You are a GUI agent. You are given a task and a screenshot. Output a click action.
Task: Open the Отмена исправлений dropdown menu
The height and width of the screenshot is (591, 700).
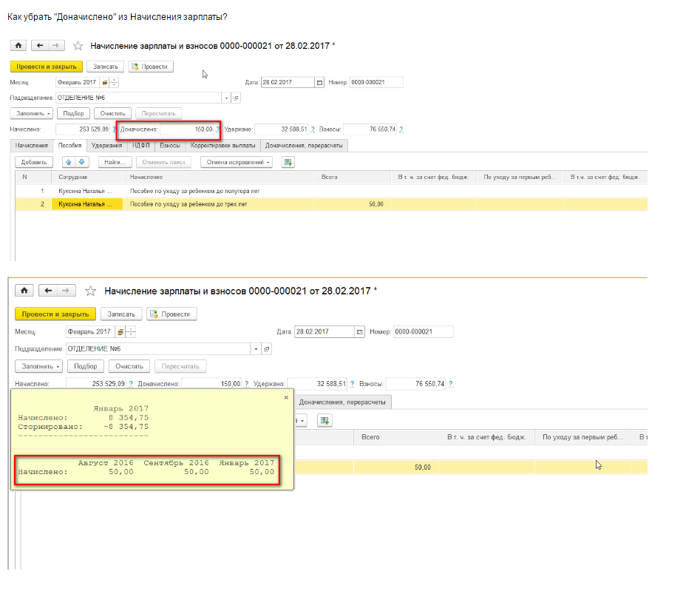pyautogui.click(x=238, y=162)
